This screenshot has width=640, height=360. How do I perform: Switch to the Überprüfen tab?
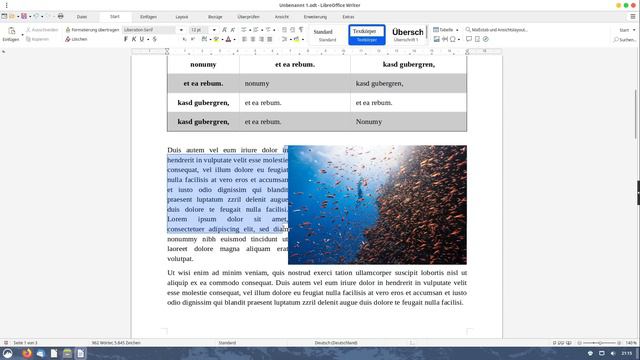click(x=248, y=17)
